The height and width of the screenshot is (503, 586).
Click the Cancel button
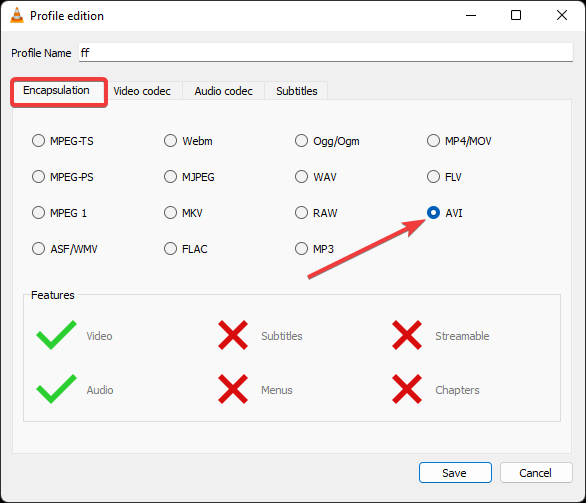pos(536,473)
